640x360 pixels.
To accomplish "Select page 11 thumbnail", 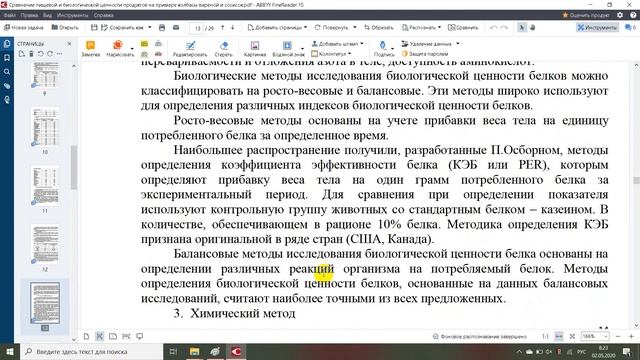I will tap(45, 185).
